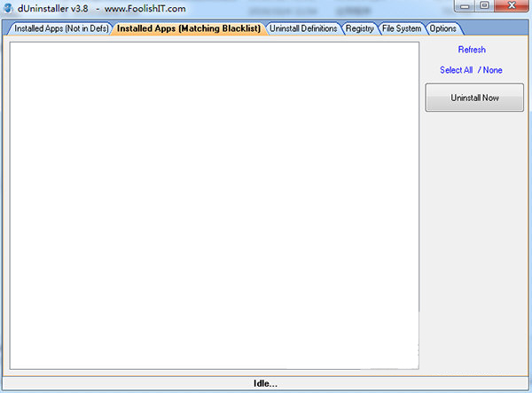Click the window's bottom-right resize corner

(x=528, y=389)
